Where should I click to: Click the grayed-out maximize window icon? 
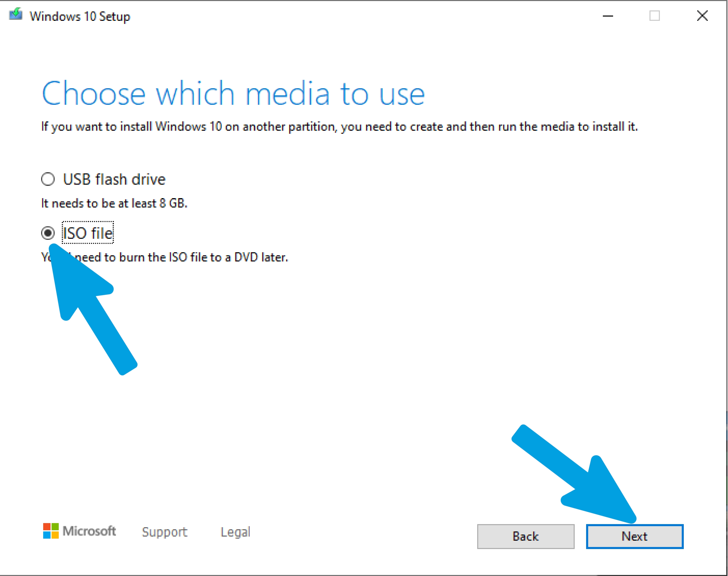(654, 16)
